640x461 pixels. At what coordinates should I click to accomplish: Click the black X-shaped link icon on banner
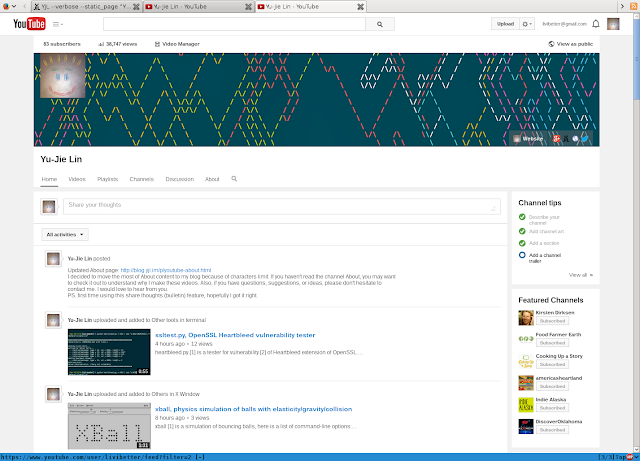(x=566, y=139)
